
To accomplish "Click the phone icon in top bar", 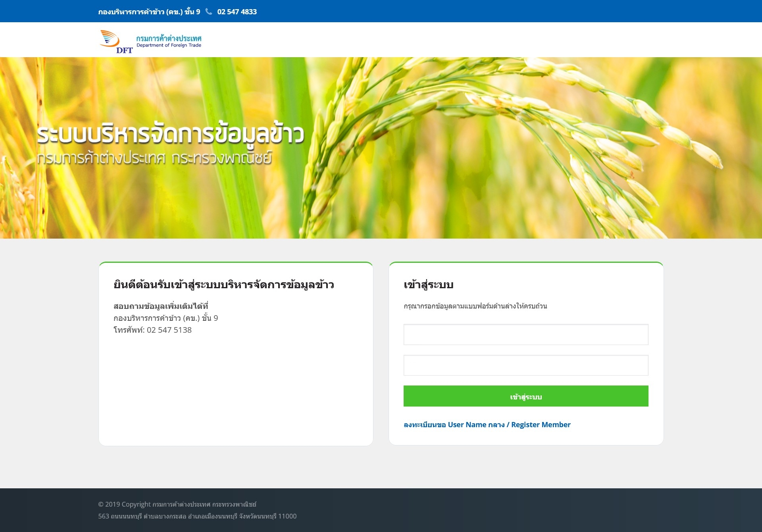I will [209, 12].
